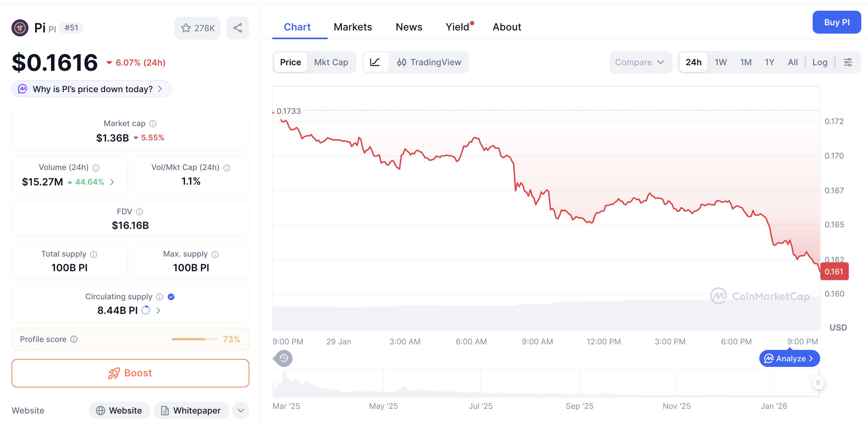Switch time range to 1W

720,62
